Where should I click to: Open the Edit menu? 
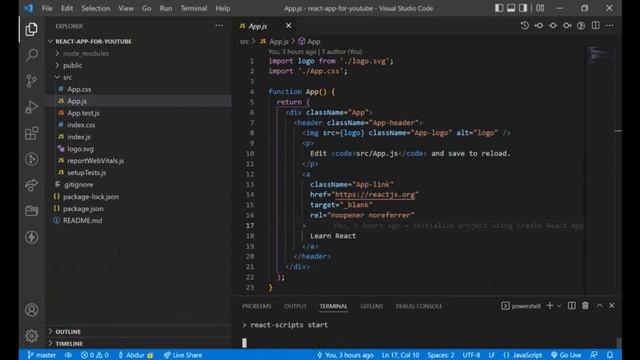[67, 8]
